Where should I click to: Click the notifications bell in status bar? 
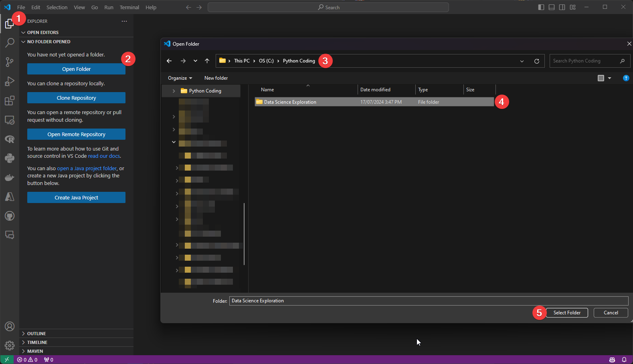(624, 360)
